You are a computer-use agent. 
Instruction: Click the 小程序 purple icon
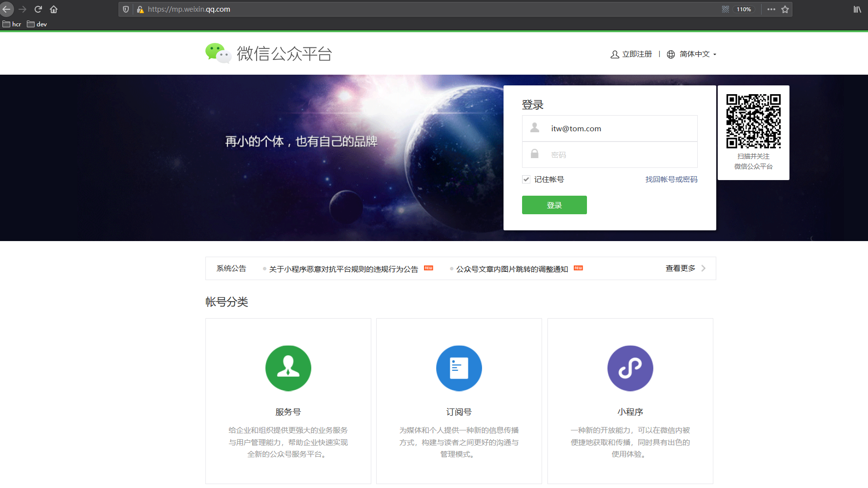coord(630,368)
